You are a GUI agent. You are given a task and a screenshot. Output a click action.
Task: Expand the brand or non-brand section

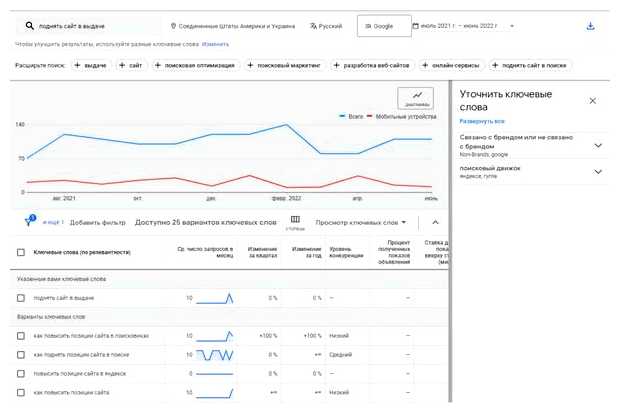point(598,145)
